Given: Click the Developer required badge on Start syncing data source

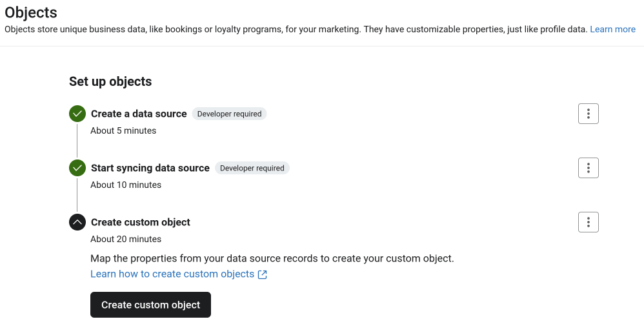Looking at the screenshot, I should click(x=252, y=168).
